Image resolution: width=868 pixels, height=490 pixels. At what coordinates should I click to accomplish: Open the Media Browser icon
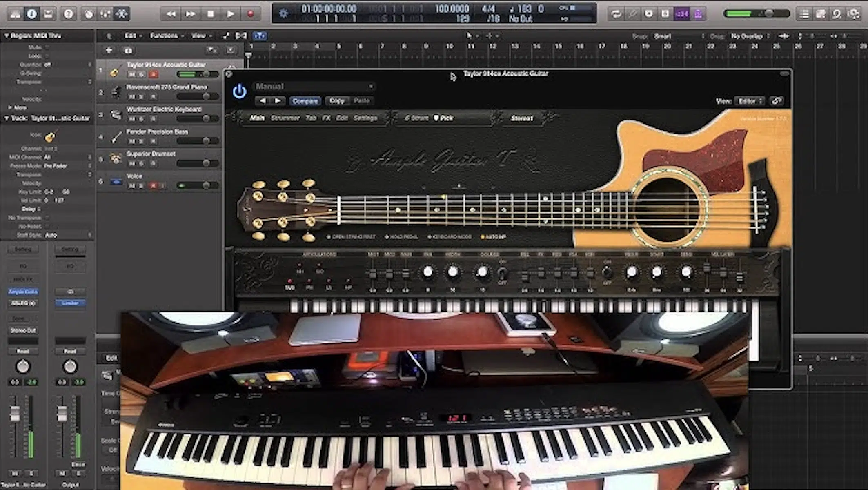tap(854, 14)
